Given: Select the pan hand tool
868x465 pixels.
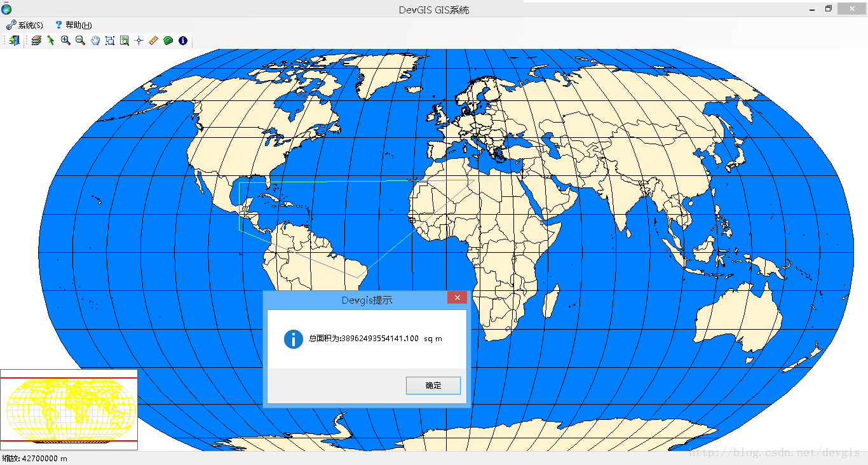Looking at the screenshot, I should point(95,41).
